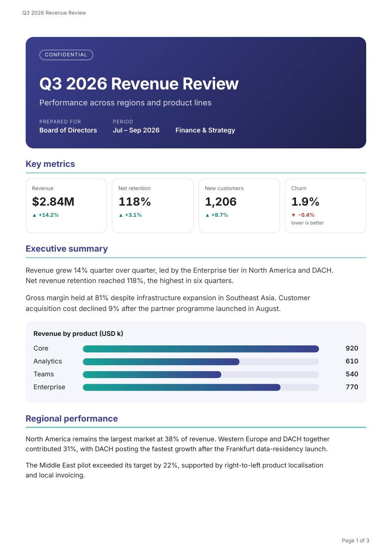Click the red down-arrow icon beside -0.4%
Viewport: 392px width, 554px height.
click(x=293, y=215)
